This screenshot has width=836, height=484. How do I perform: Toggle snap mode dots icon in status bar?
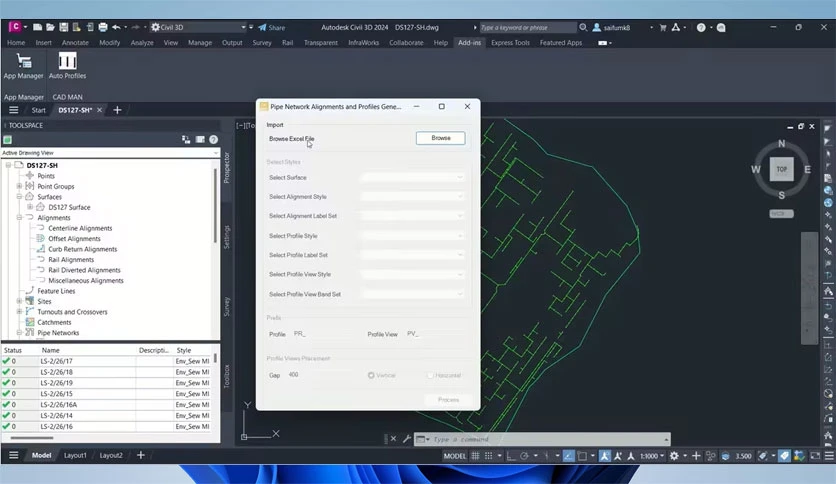(488, 456)
